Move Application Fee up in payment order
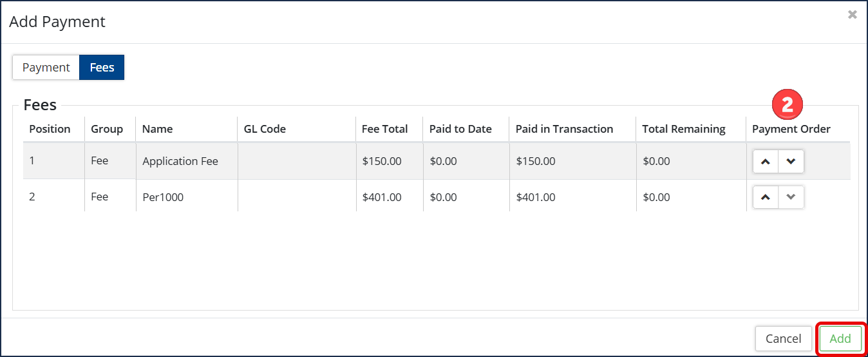The height and width of the screenshot is (357, 868). (766, 162)
